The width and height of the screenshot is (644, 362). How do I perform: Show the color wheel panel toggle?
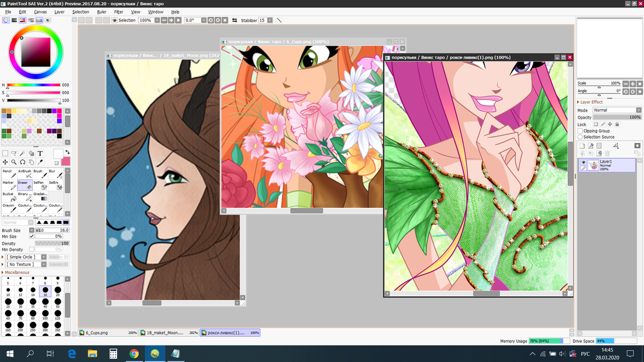click(x=6, y=21)
